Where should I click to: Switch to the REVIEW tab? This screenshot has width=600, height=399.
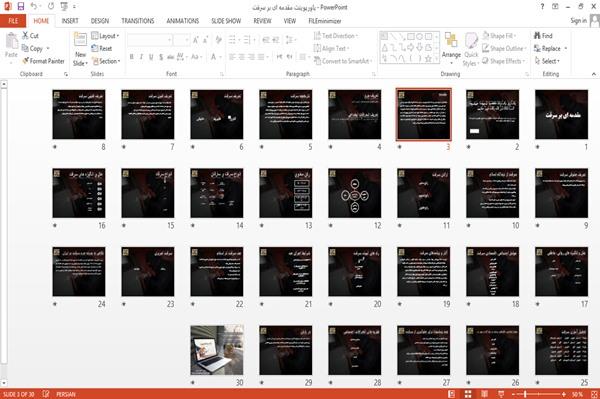[262, 21]
